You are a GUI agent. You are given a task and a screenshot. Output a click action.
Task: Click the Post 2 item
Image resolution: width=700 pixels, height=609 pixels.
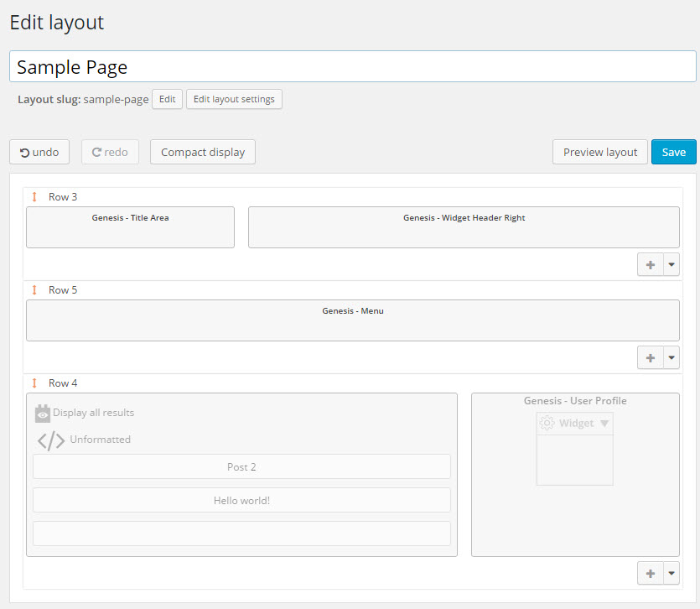point(241,467)
